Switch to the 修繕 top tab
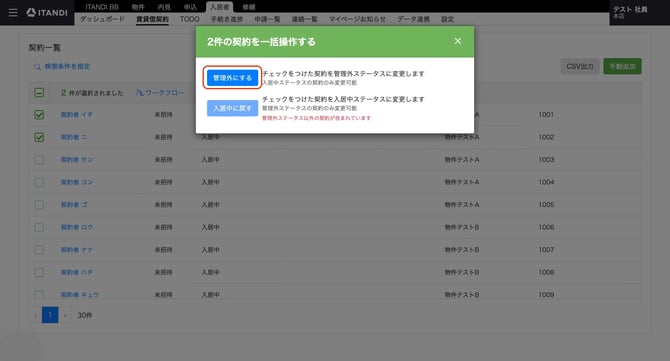 pyautogui.click(x=249, y=7)
